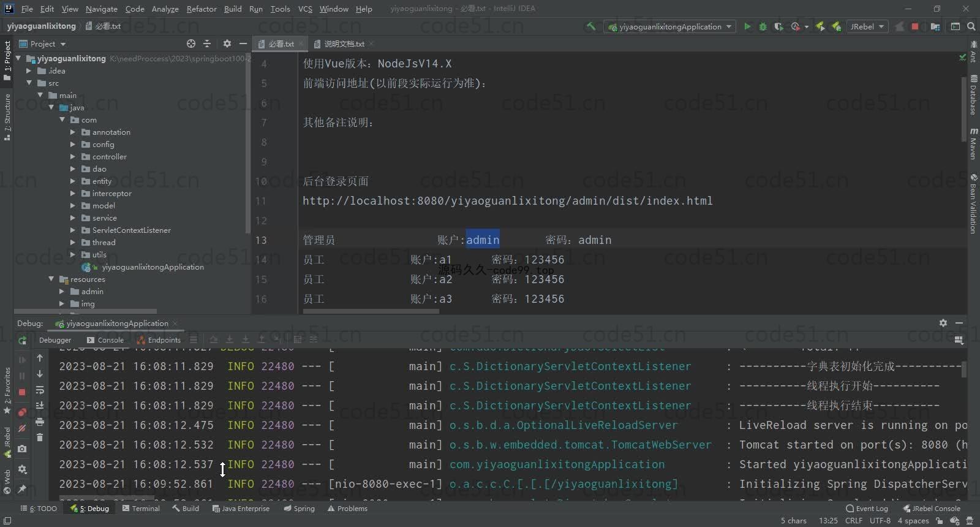Open JRebel dropdown in toolbar
Image resolution: width=980 pixels, height=527 pixels.
click(867, 26)
